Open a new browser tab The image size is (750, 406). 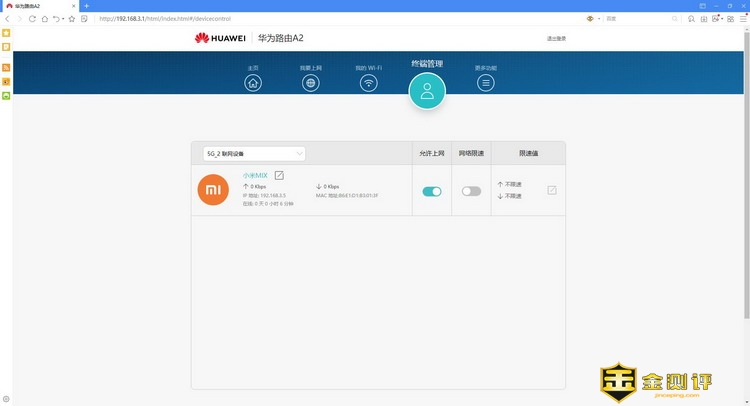tap(86, 6)
